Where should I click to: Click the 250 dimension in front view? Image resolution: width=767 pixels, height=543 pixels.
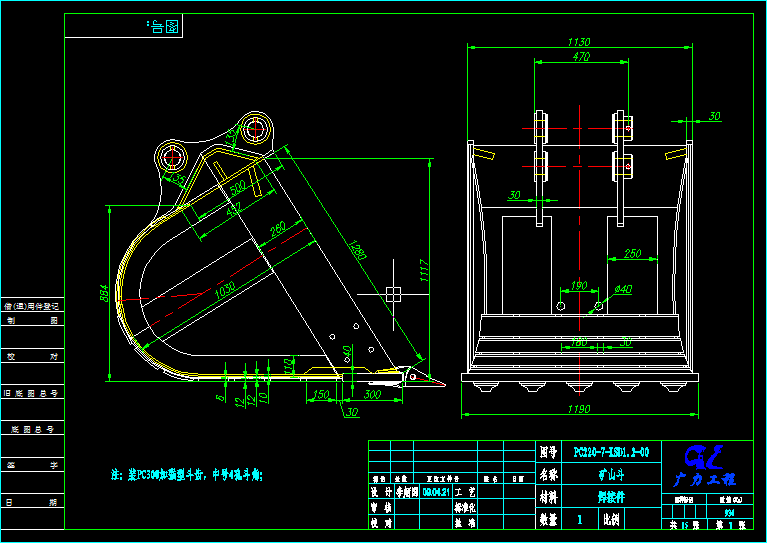(x=632, y=254)
